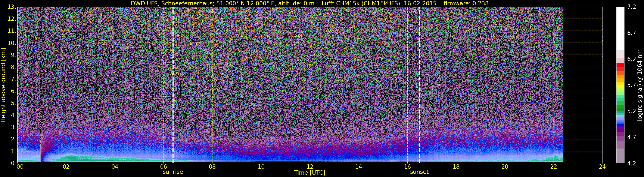Click the date '16-02-2015' in the title
The height and width of the screenshot is (177, 644).
click(x=420, y=3)
